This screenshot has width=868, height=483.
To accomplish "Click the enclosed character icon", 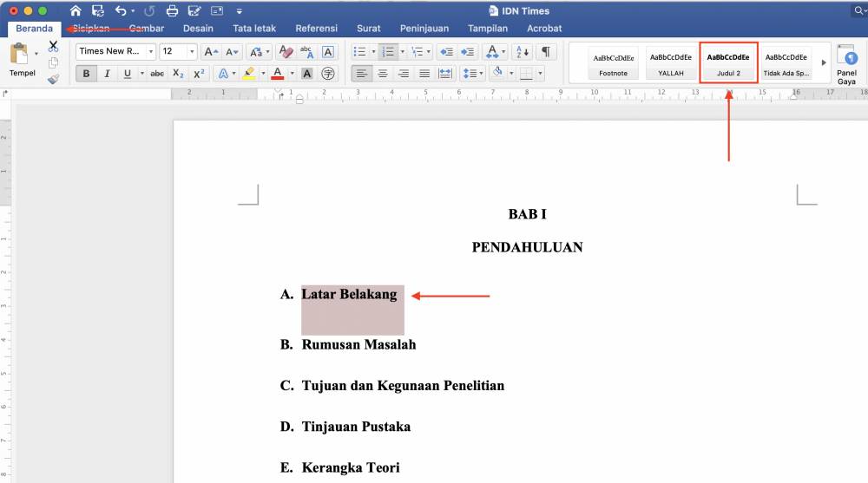I will pyautogui.click(x=328, y=73).
